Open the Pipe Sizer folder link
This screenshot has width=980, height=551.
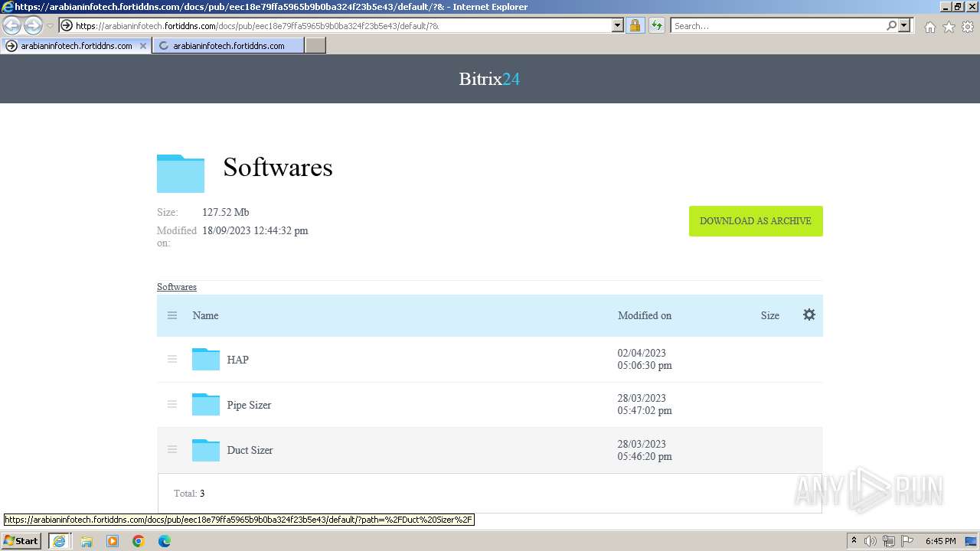pos(249,405)
